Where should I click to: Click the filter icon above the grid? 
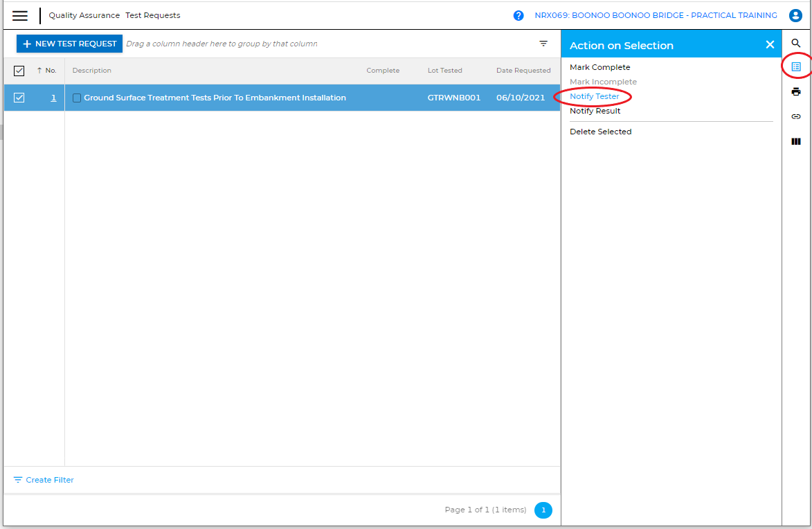pyautogui.click(x=543, y=44)
